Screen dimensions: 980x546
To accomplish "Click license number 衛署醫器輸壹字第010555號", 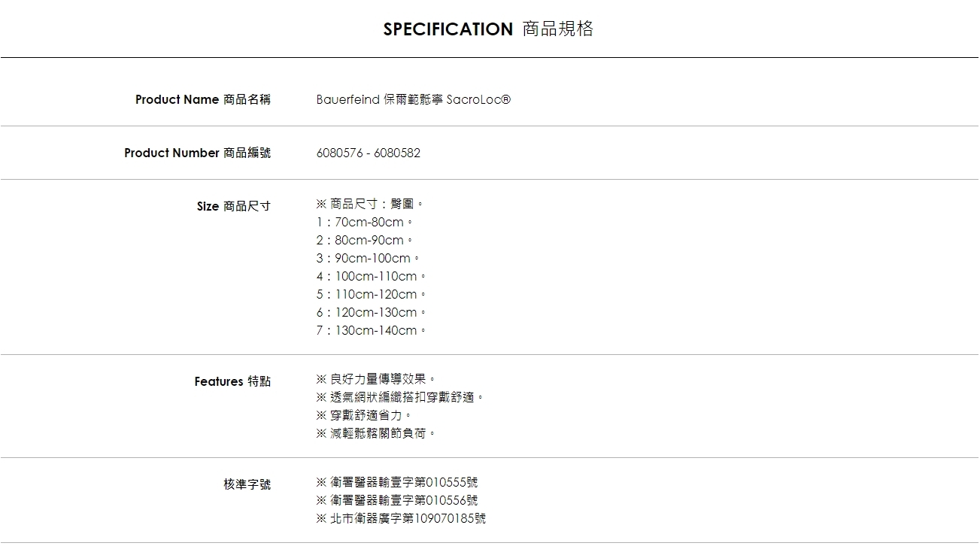I will (x=397, y=482).
